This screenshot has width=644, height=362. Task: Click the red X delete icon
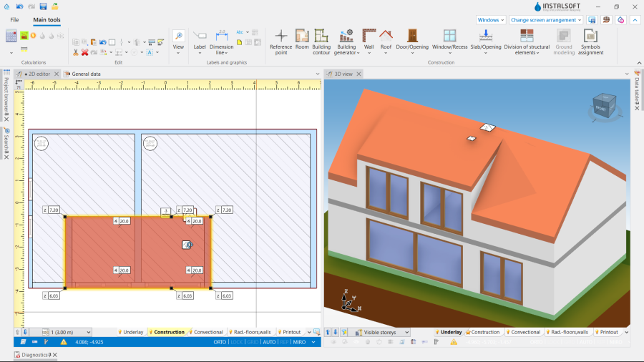click(84, 52)
